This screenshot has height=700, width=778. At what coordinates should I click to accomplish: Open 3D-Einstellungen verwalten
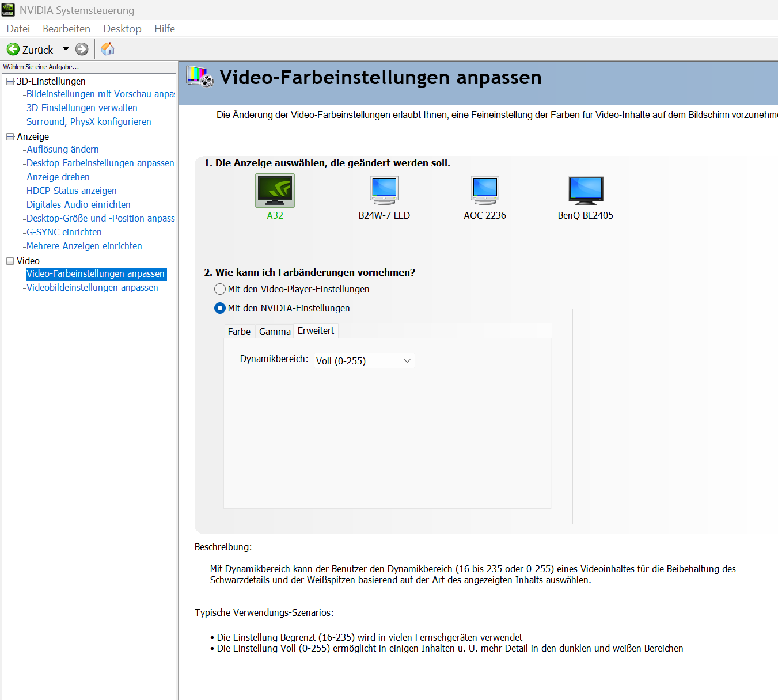click(82, 108)
